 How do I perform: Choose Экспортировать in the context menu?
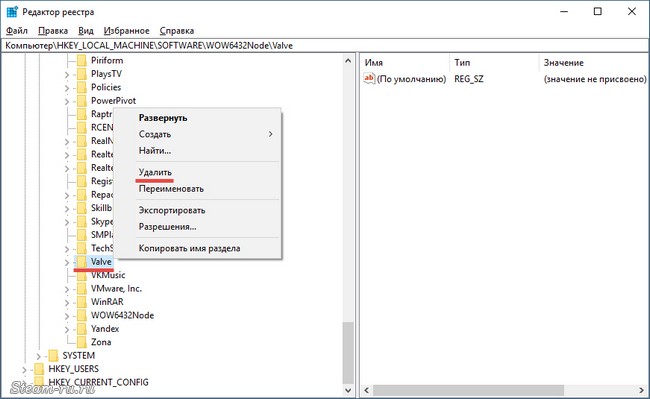pyautogui.click(x=198, y=210)
